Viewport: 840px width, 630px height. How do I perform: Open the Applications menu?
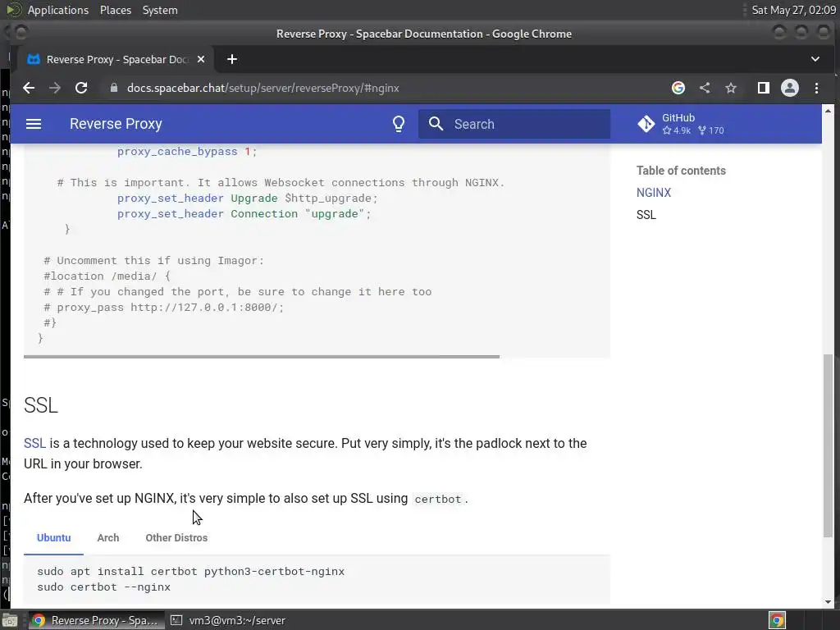[58, 10]
